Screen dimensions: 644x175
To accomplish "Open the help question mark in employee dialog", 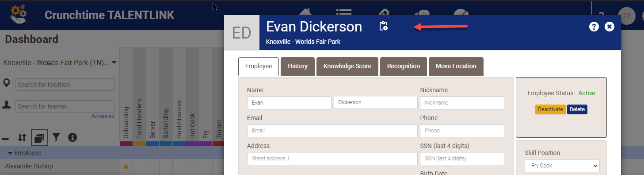I will 594,27.
